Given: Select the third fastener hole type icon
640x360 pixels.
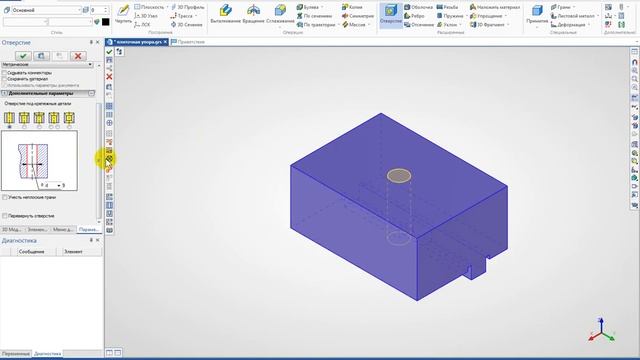Looking at the screenshot, I should tap(39, 118).
